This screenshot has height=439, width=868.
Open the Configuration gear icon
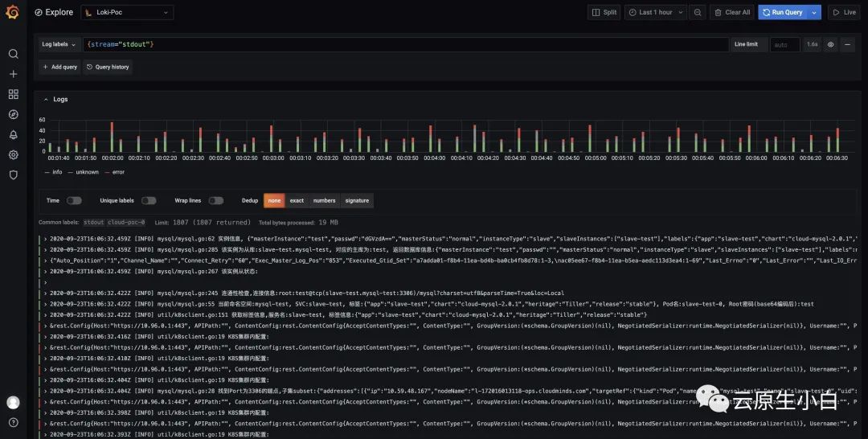point(14,154)
